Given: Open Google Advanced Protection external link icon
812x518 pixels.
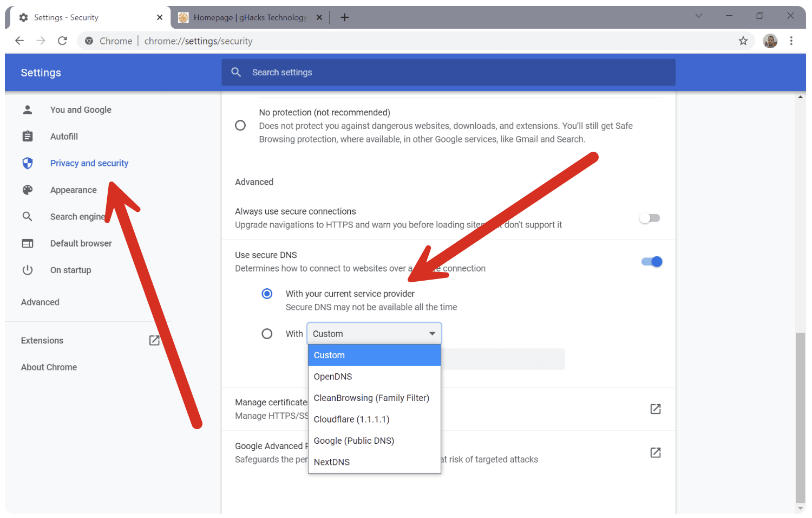Looking at the screenshot, I should click(656, 452).
